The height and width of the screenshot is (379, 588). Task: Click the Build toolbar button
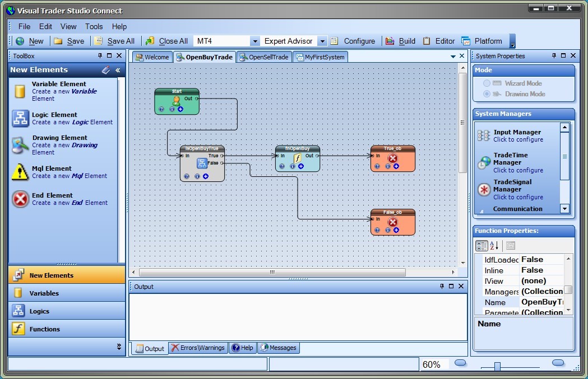click(x=400, y=41)
